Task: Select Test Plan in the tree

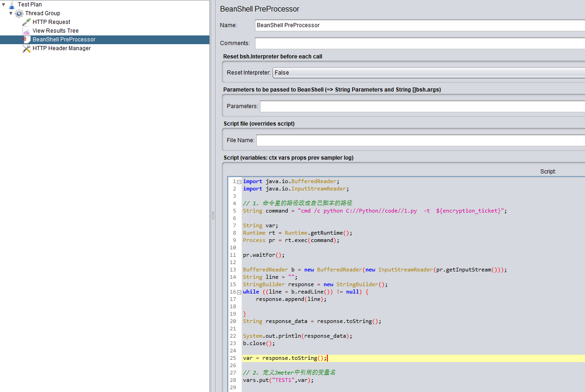Action: point(30,5)
